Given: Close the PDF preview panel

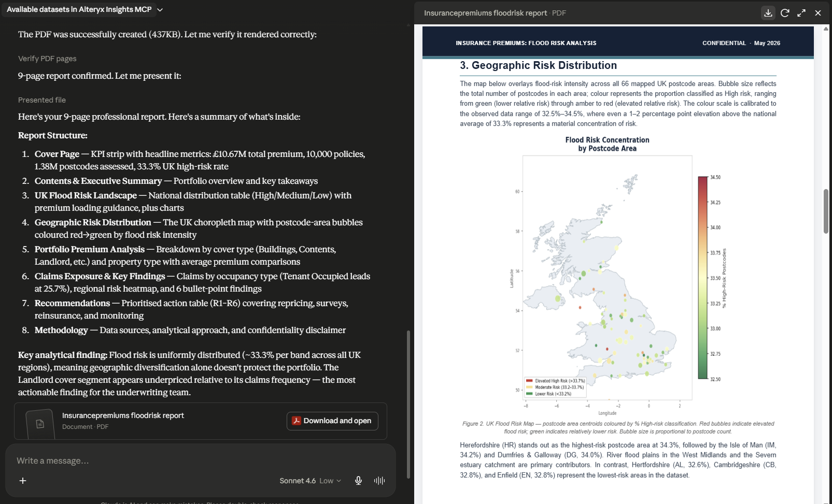Looking at the screenshot, I should [818, 13].
